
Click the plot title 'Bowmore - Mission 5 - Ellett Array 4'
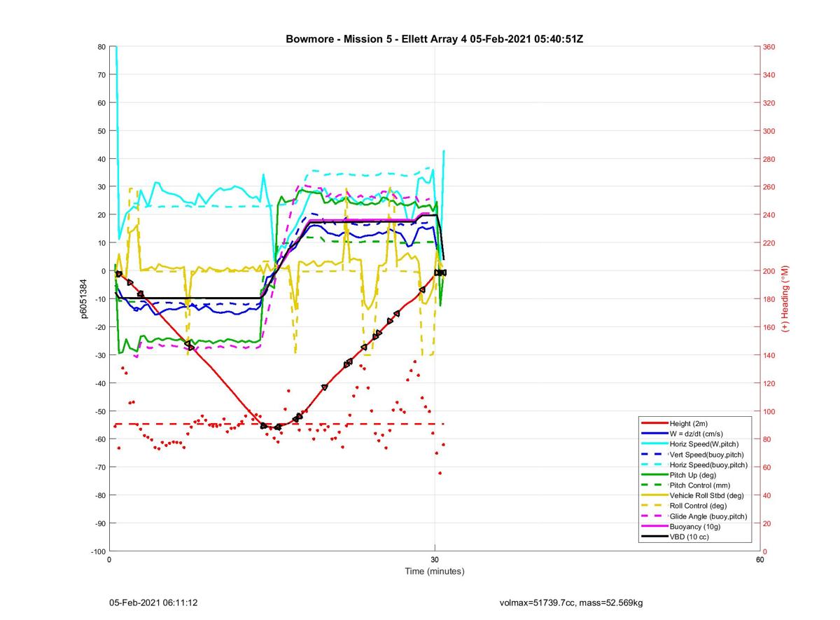(377, 39)
